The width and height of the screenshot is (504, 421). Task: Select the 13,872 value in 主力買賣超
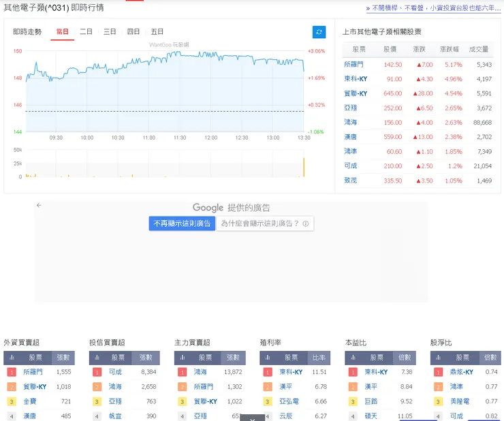233,372
